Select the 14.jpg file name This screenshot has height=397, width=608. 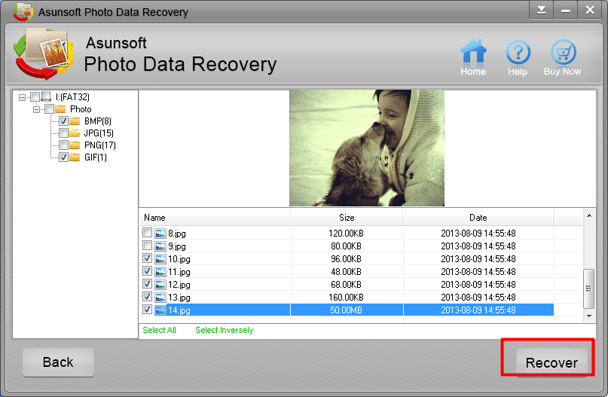coord(179,311)
